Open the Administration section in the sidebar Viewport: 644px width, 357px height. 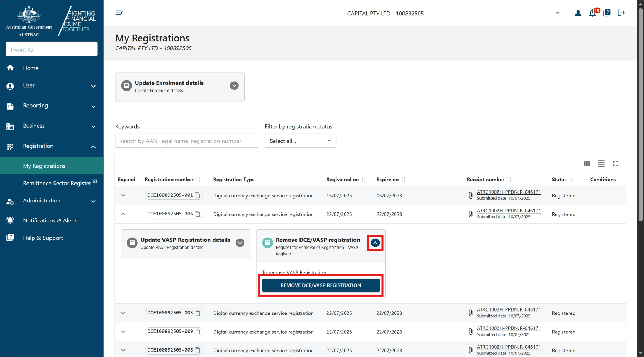pyautogui.click(x=42, y=200)
